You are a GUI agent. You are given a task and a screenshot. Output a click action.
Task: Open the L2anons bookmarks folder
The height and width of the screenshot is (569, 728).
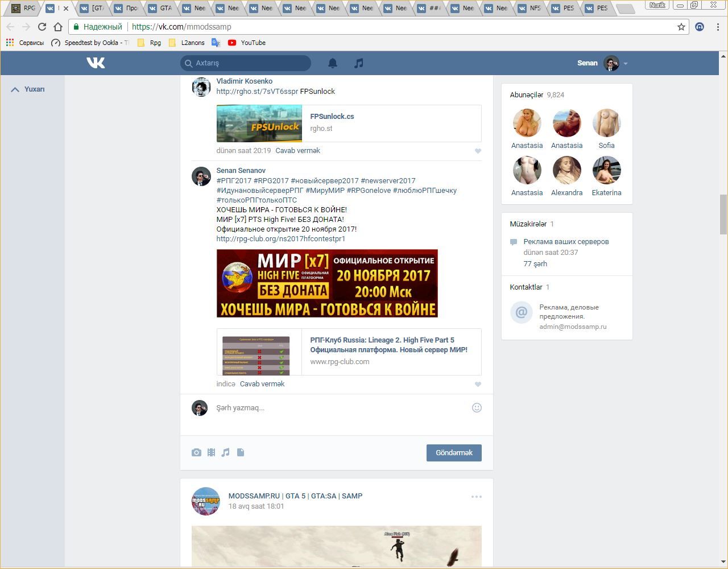[x=187, y=43]
